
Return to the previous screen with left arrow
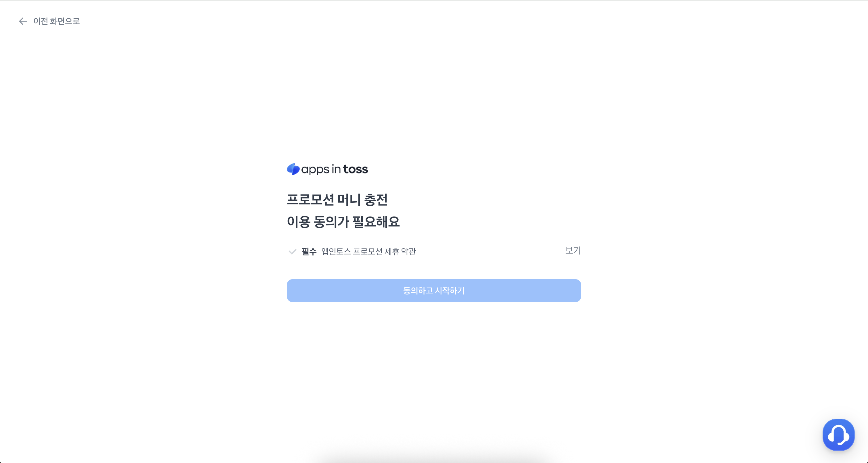click(x=23, y=21)
